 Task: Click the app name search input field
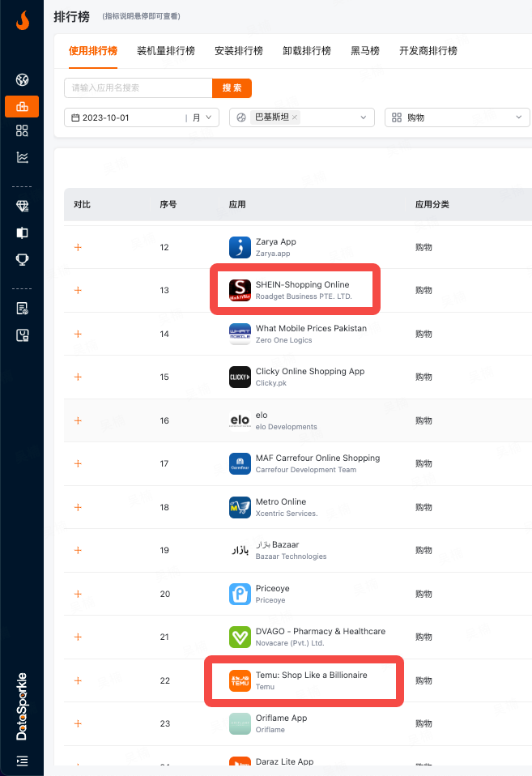tap(138, 87)
